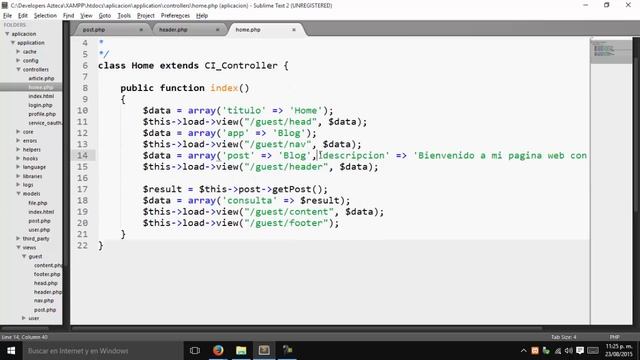The image size is (640, 360).
Task: Collapse the application folder
Action: (x=13, y=42)
